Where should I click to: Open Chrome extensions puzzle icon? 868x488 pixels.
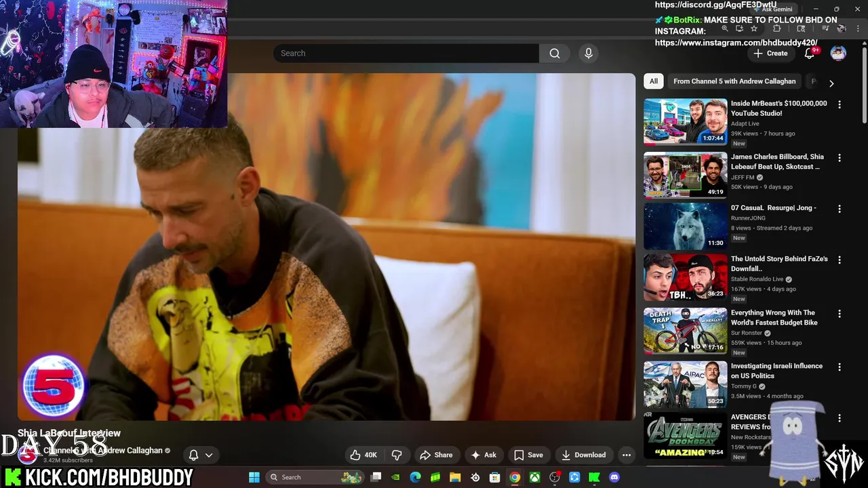777,28
